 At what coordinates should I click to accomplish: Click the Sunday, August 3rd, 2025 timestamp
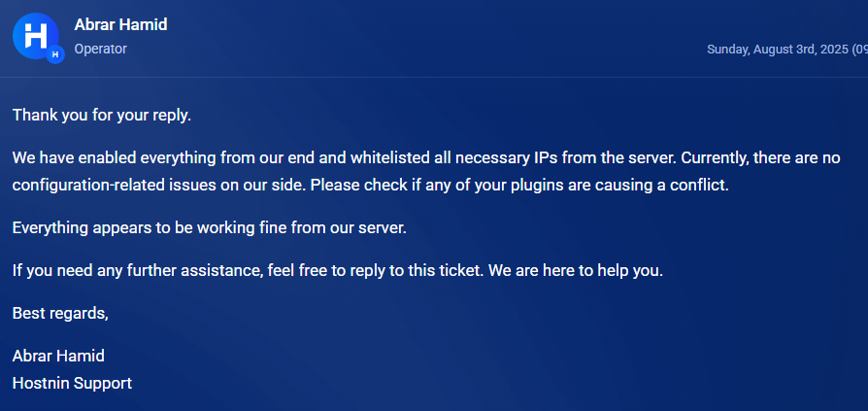(x=787, y=50)
